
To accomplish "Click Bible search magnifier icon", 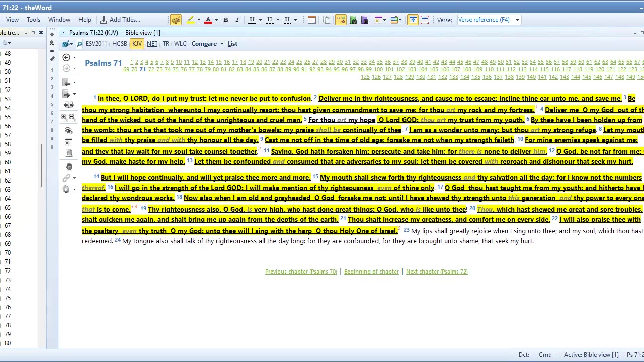I will pyautogui.click(x=79, y=44).
